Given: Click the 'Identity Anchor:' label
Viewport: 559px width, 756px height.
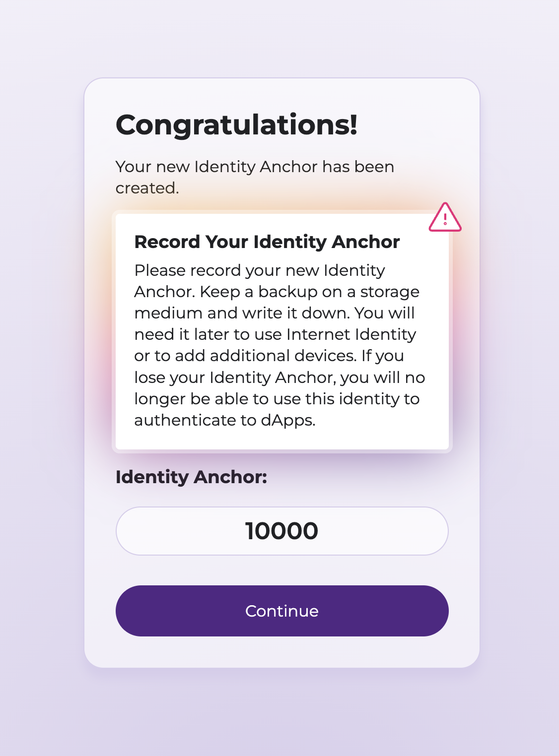Looking at the screenshot, I should [191, 477].
